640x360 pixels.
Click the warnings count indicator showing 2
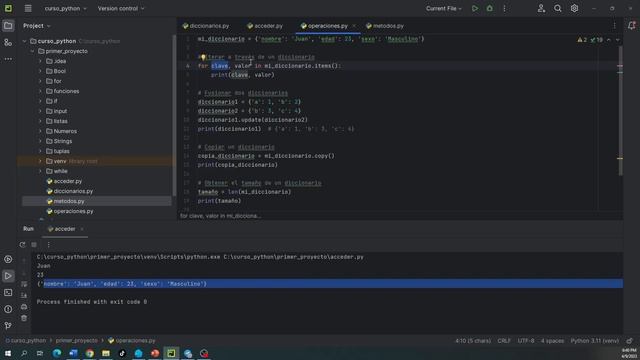click(582, 40)
